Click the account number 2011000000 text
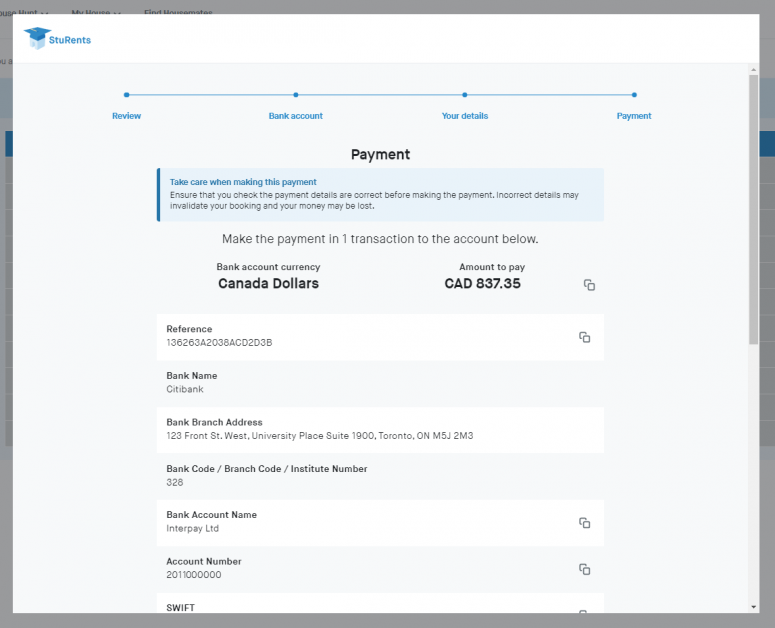This screenshot has height=628, width=775. coord(194,575)
